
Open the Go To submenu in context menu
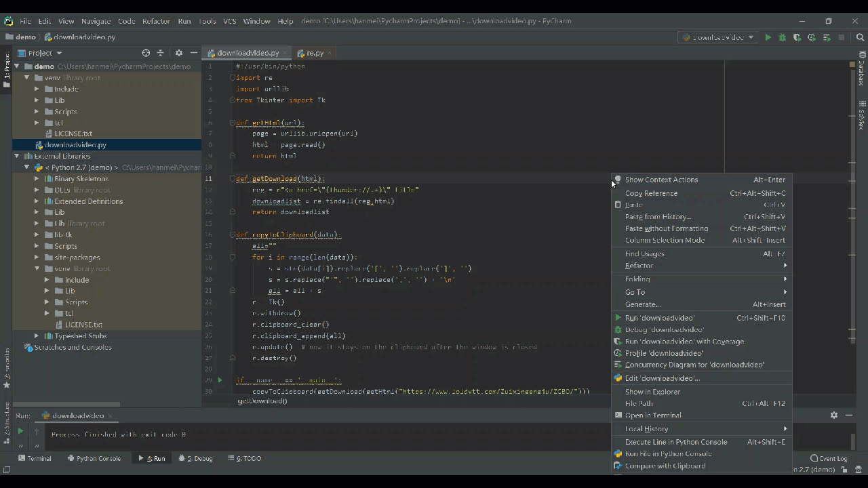[x=702, y=292]
